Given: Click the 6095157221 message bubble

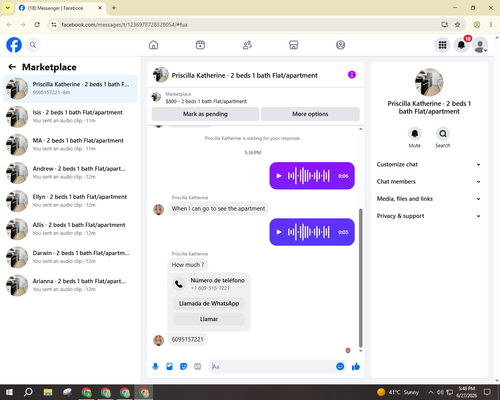Looking at the screenshot, I should tap(187, 339).
